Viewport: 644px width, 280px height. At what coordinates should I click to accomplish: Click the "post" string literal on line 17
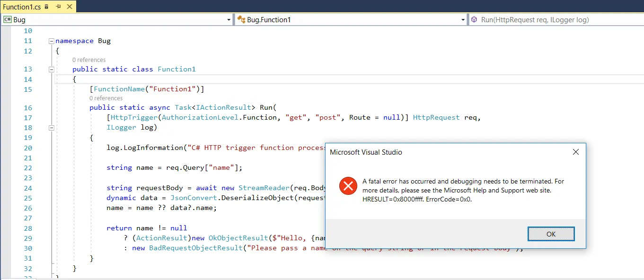coord(328,117)
